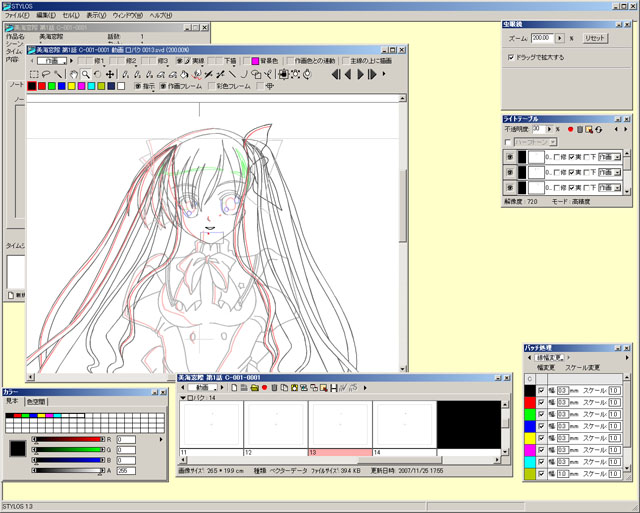The width and height of the screenshot is (640, 513).
Task: Click the yellow folder open icon in cel list
Action: pos(254,388)
